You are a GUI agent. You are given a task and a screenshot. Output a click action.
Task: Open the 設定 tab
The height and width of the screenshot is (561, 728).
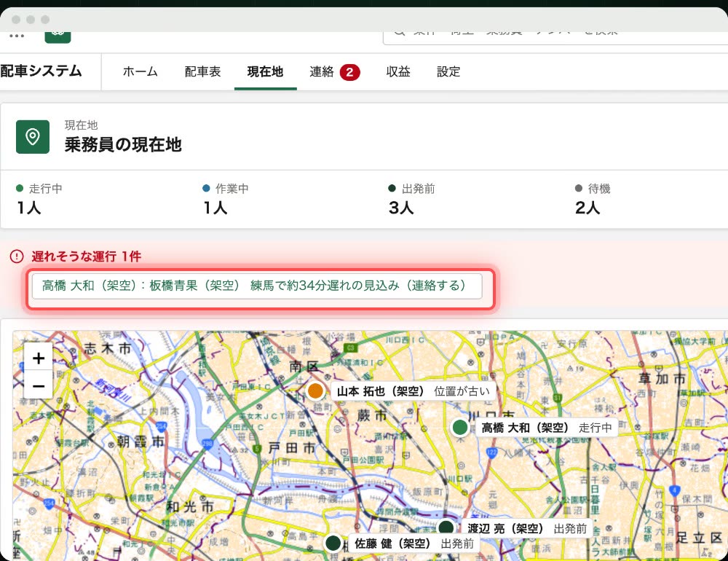pos(448,71)
